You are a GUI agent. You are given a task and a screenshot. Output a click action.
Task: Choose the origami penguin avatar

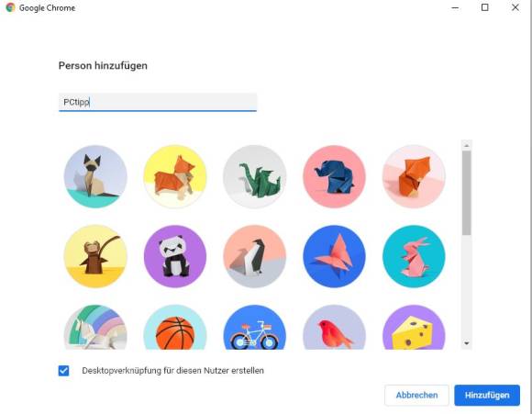click(x=254, y=256)
